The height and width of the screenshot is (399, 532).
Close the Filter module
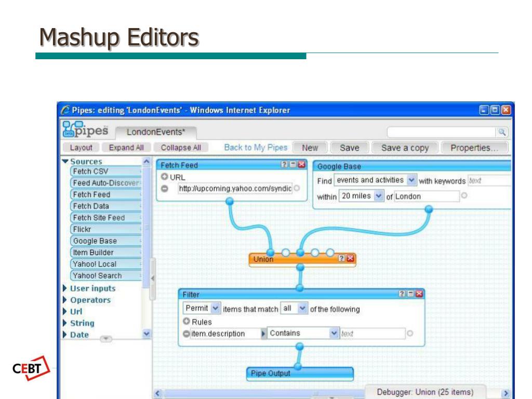point(419,294)
